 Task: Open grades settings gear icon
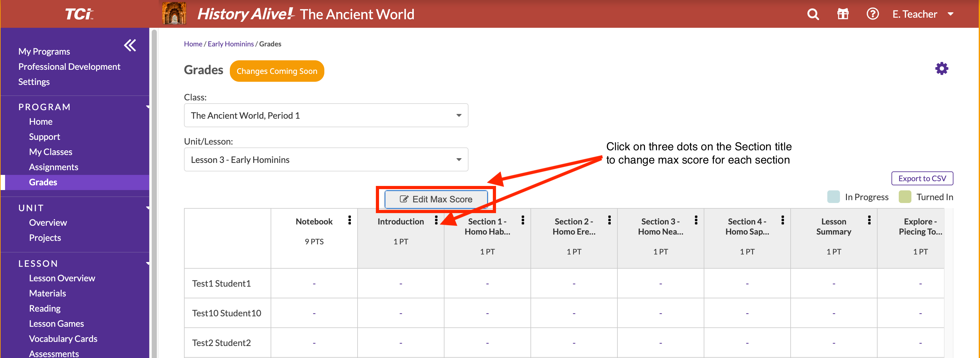pyautogui.click(x=941, y=69)
